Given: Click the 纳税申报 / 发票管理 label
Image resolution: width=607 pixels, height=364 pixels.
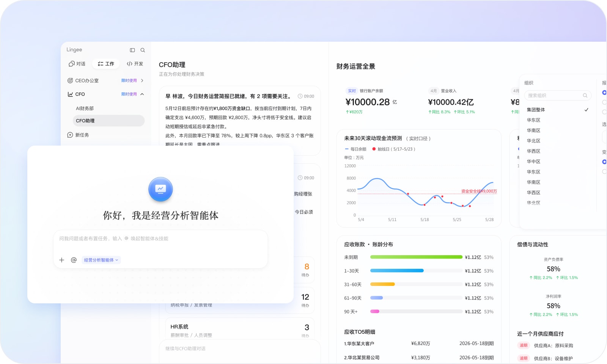Looking at the screenshot, I should [191, 305].
